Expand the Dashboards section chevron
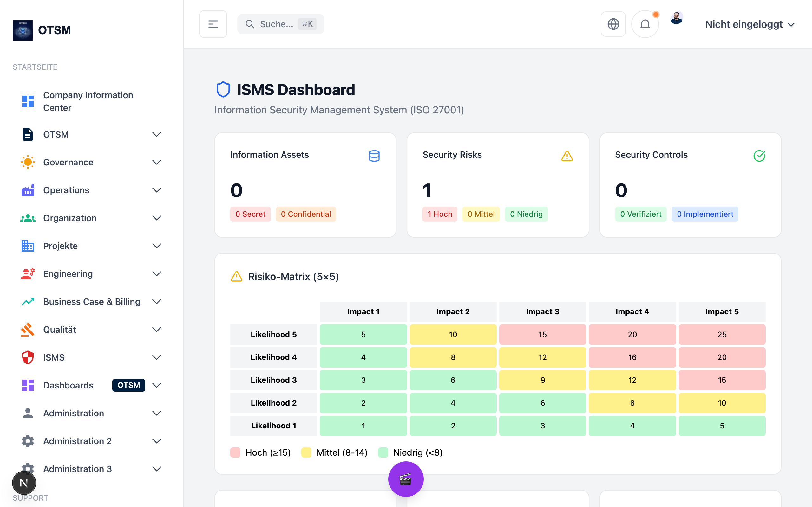The image size is (812, 507). pyautogui.click(x=156, y=385)
